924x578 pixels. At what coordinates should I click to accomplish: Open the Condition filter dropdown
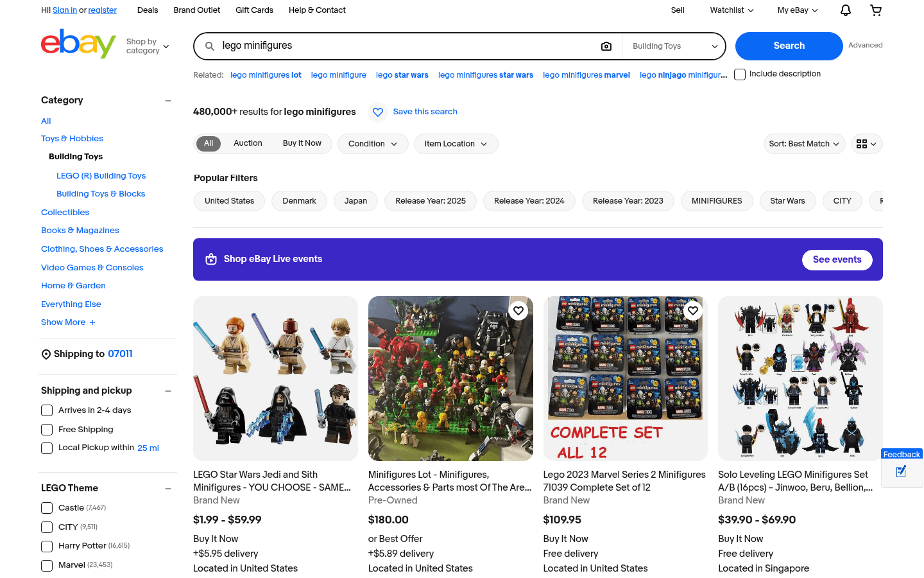373,144
